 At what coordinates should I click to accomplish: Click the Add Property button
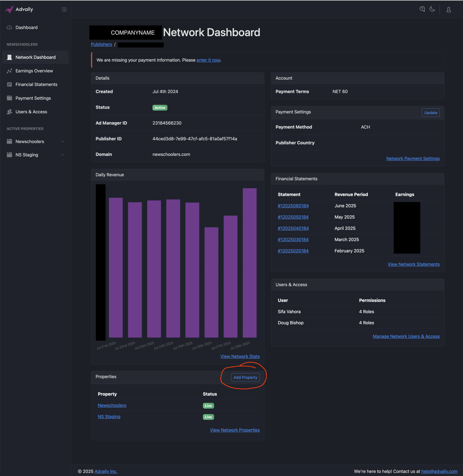point(245,377)
